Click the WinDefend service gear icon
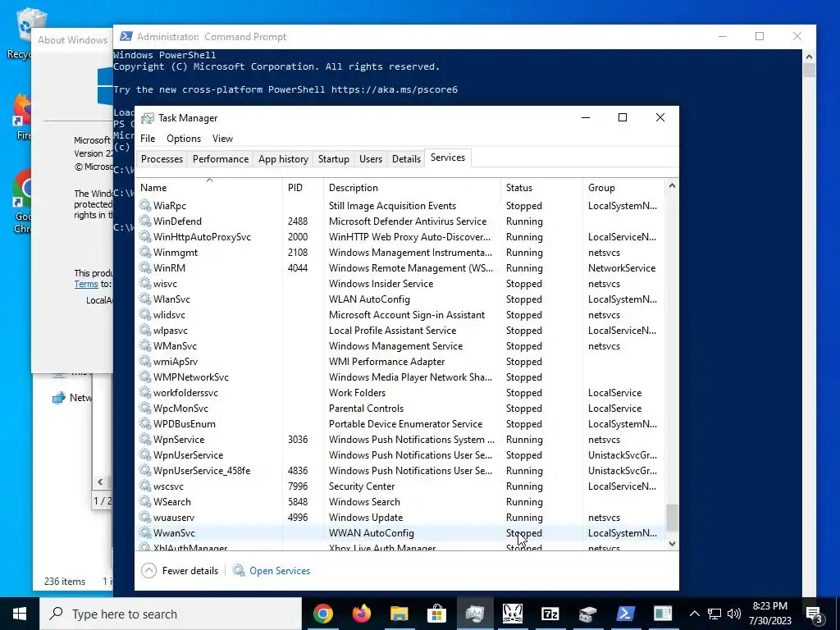Image resolution: width=840 pixels, height=630 pixels. (x=144, y=221)
